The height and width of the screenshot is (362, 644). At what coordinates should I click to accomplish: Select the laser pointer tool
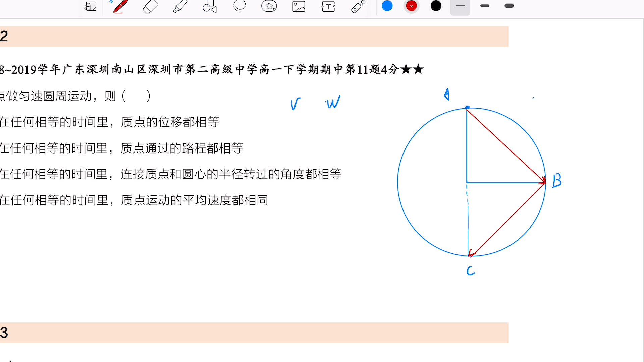(358, 7)
